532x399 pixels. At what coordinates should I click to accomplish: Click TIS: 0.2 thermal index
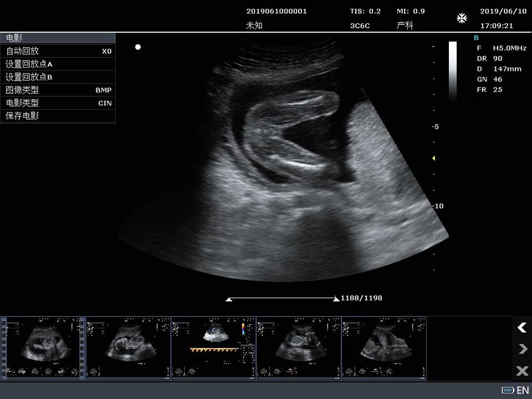[365, 11]
